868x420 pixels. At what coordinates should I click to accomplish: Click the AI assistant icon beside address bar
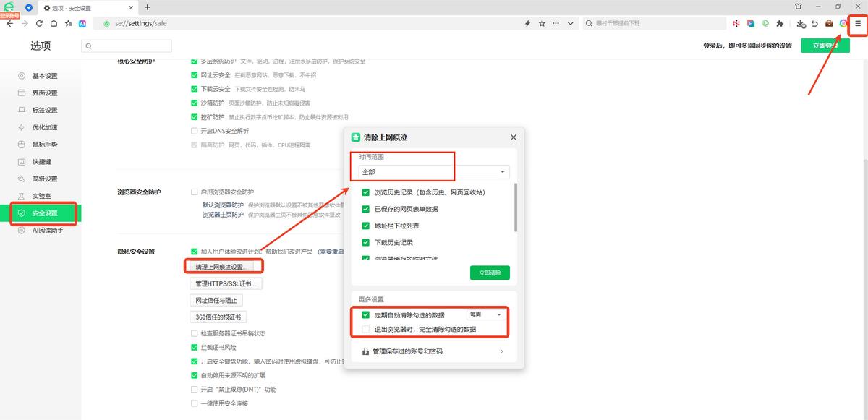pos(82,23)
